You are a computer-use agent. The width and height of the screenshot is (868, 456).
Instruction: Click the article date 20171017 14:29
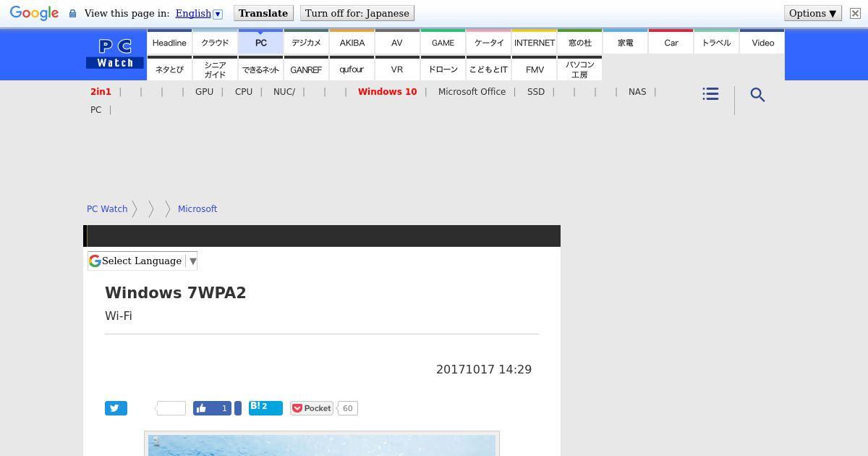pos(484,369)
